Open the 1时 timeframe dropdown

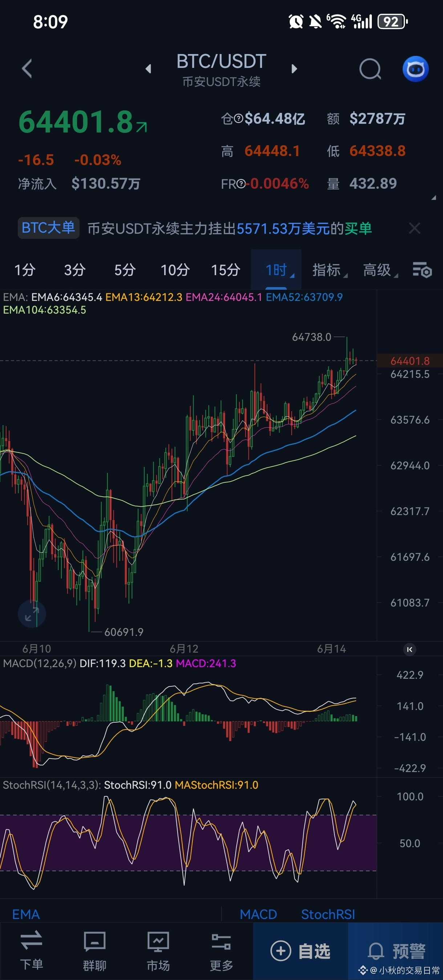pos(276,270)
